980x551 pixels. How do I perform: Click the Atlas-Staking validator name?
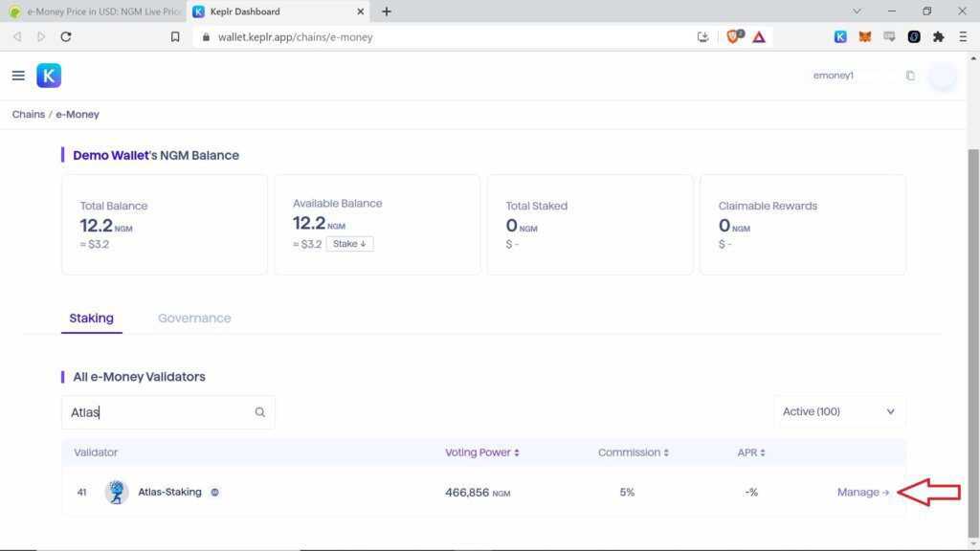(169, 493)
